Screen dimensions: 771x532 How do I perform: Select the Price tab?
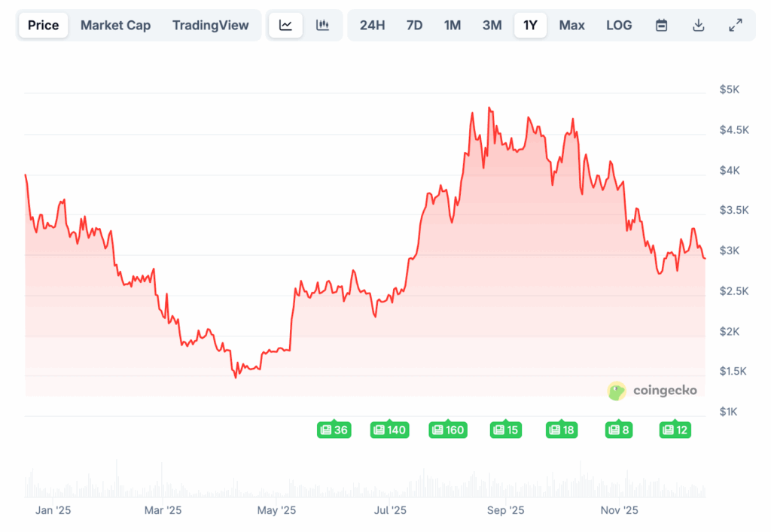click(x=43, y=25)
